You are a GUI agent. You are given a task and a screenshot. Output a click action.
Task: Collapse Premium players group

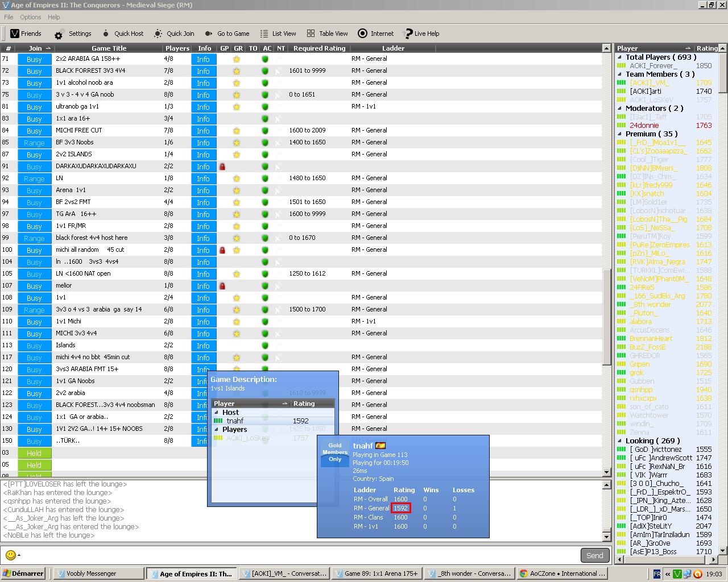coord(621,134)
